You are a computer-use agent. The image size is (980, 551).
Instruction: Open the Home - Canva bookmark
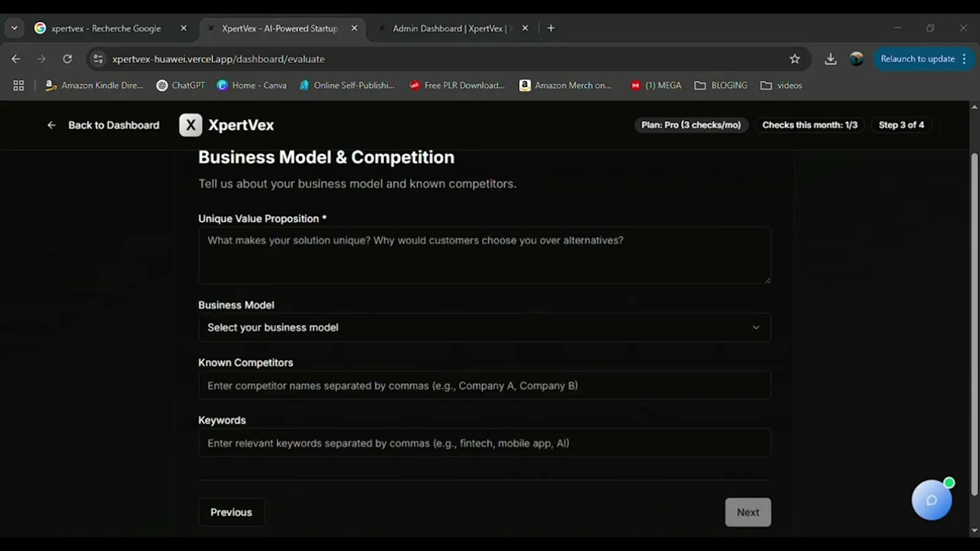coord(252,85)
